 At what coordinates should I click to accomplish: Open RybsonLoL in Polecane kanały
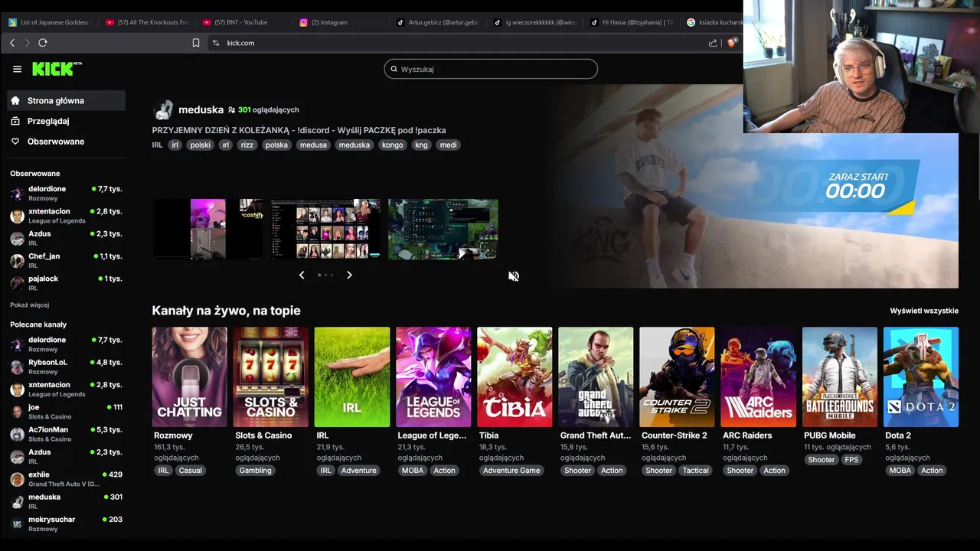coord(66,367)
